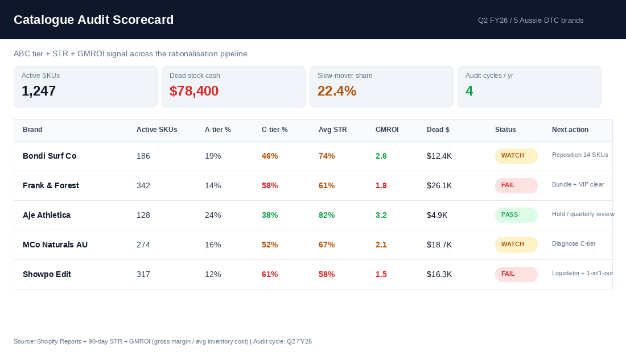Click the GMROI column header
This screenshot has width=626, height=364.
(x=387, y=130)
